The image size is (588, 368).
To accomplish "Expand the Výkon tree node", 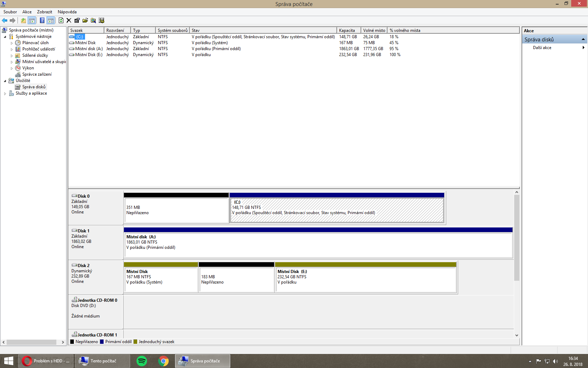I will [12, 68].
